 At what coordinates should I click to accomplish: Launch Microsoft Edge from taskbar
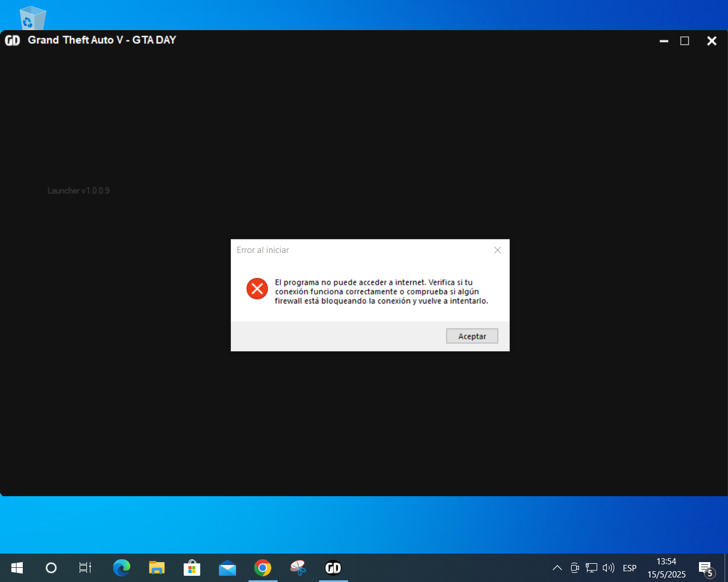click(121, 568)
